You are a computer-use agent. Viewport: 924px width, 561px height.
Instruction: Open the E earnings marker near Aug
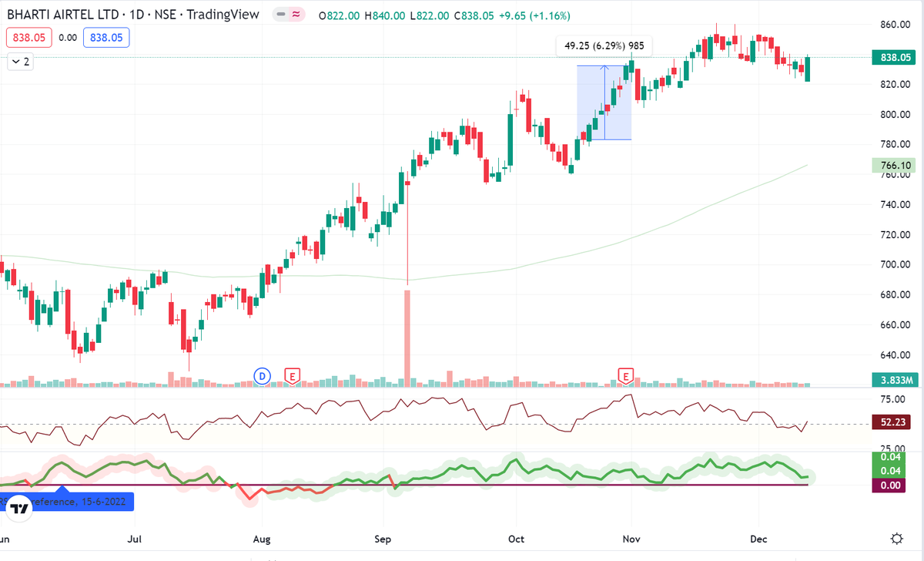[x=292, y=376]
